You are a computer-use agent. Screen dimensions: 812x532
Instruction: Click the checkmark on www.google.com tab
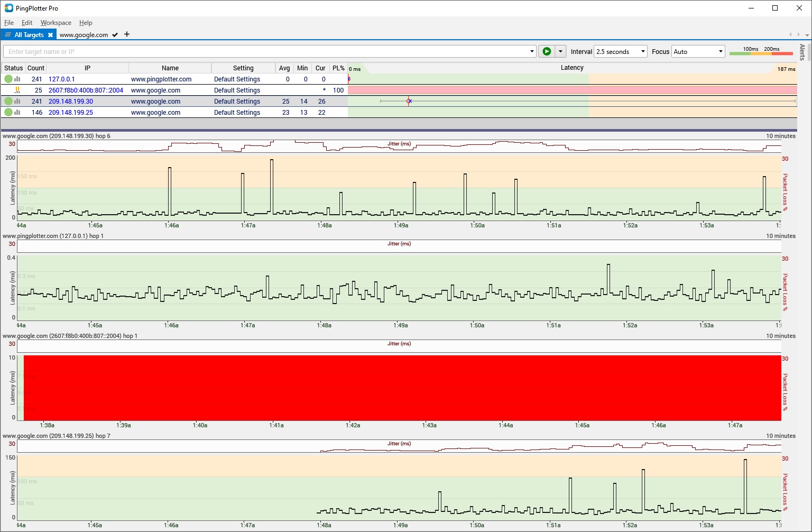point(115,35)
